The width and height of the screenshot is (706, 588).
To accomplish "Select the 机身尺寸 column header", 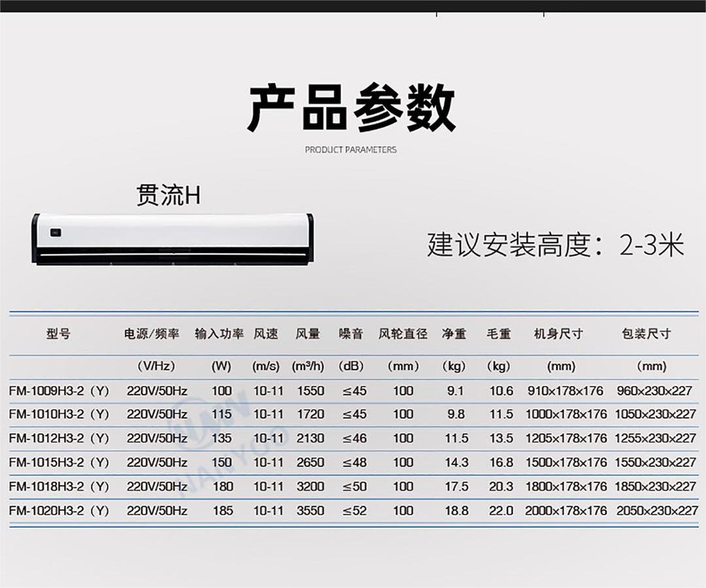I will (x=558, y=334).
